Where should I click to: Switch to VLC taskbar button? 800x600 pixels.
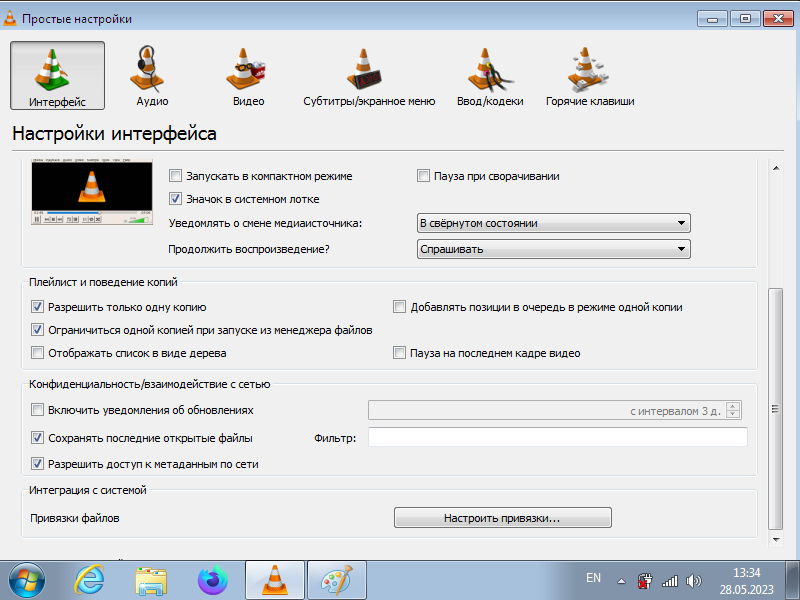(x=275, y=580)
